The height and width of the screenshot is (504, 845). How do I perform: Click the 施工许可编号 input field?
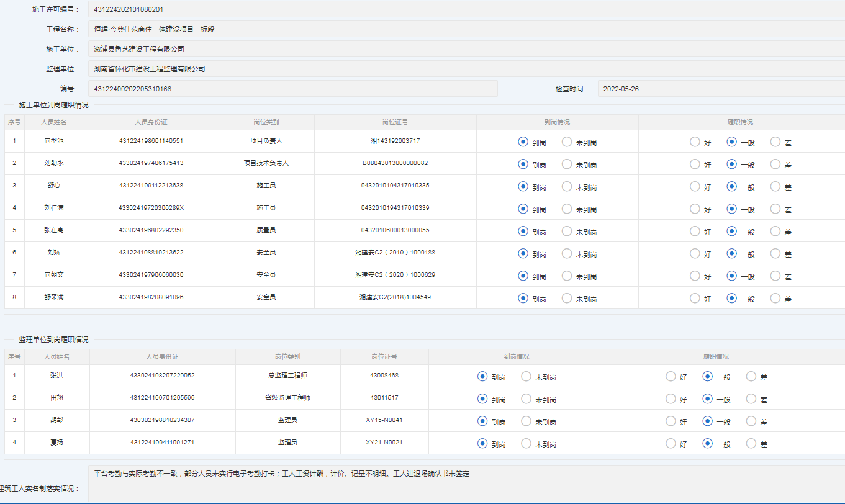[466, 9]
